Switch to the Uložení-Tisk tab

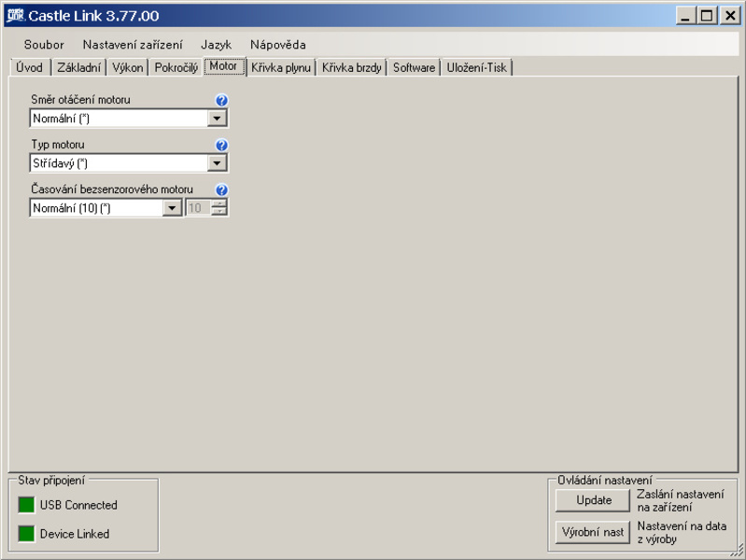(477, 67)
